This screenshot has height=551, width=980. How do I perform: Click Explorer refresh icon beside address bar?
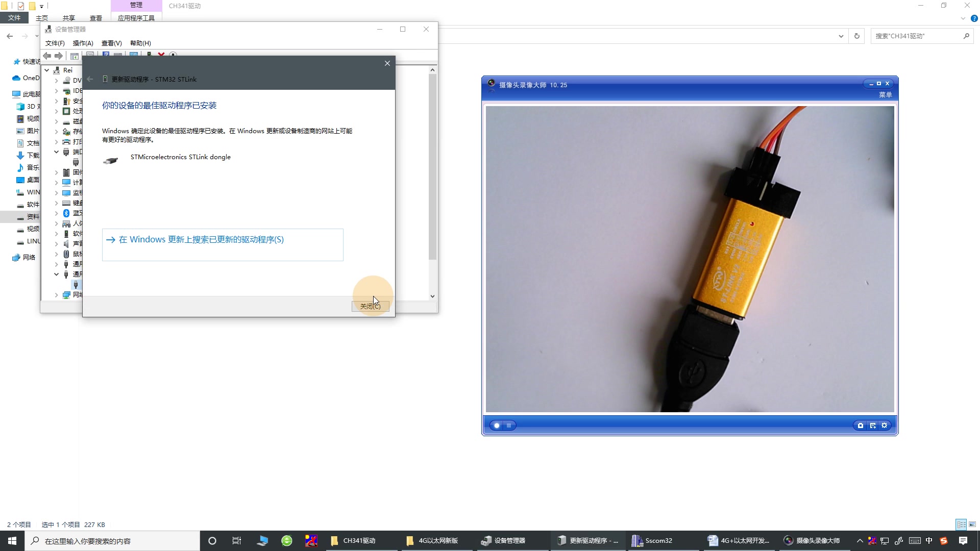pyautogui.click(x=857, y=36)
